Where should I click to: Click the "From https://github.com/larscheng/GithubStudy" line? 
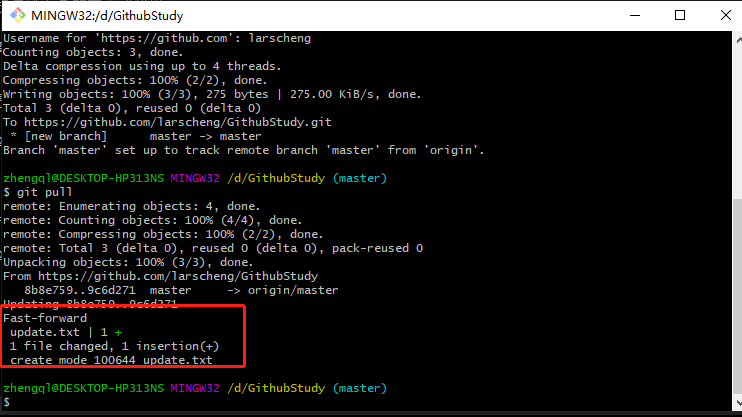160,276
